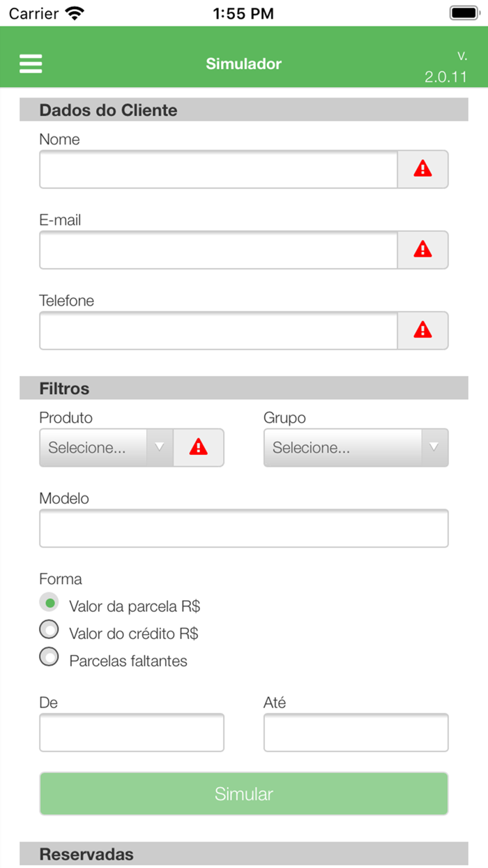Focus the Nome text field
Screen dimensions: 488x868
tap(218, 169)
